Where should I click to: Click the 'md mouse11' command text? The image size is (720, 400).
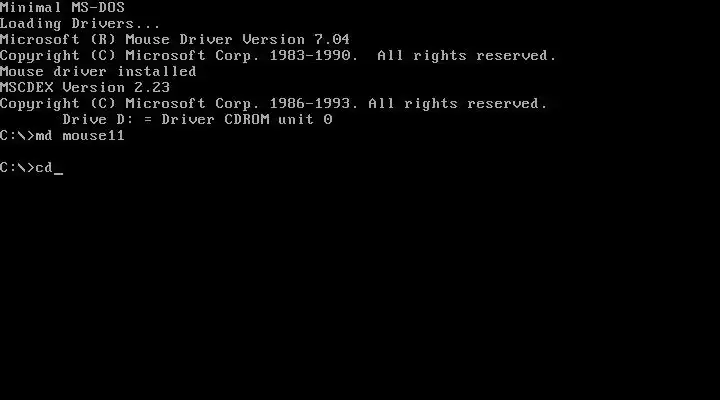80,136
